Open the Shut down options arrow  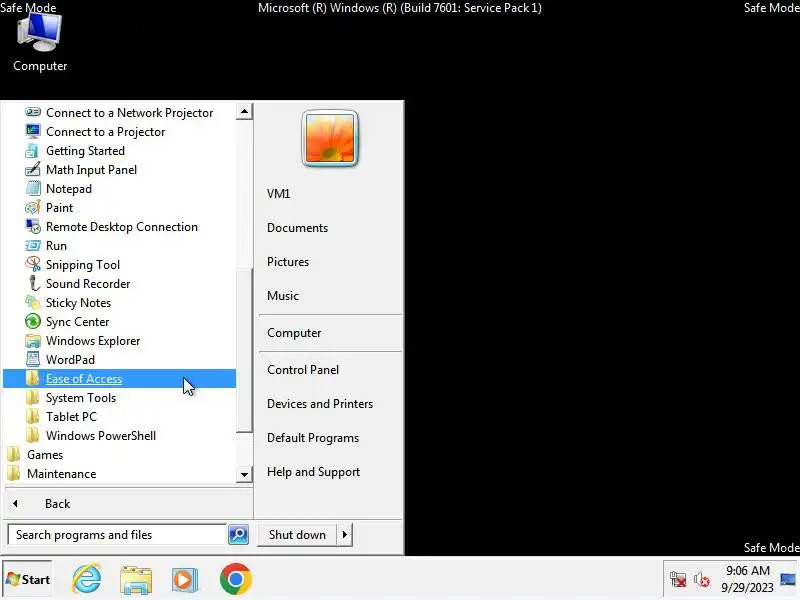pyautogui.click(x=345, y=534)
